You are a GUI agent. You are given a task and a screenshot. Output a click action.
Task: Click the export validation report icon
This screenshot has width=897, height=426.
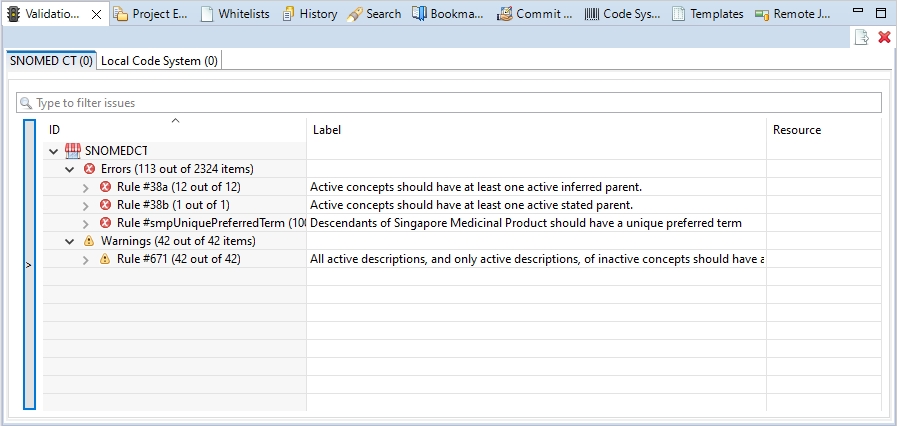click(x=861, y=37)
